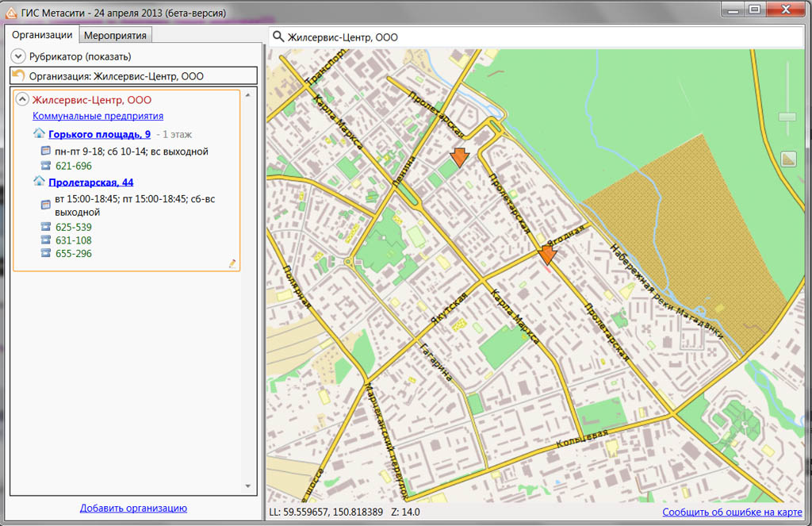Click the ruler measurement tool on map
812x526 pixels.
click(787, 159)
